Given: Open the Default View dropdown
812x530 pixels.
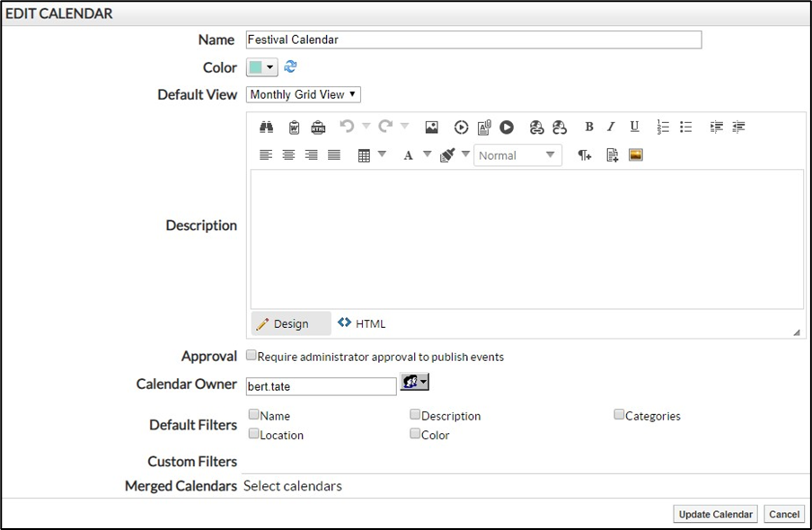Looking at the screenshot, I should click(304, 94).
